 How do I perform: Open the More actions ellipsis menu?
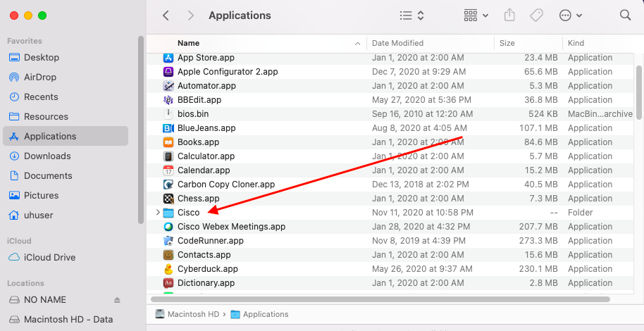pos(570,15)
